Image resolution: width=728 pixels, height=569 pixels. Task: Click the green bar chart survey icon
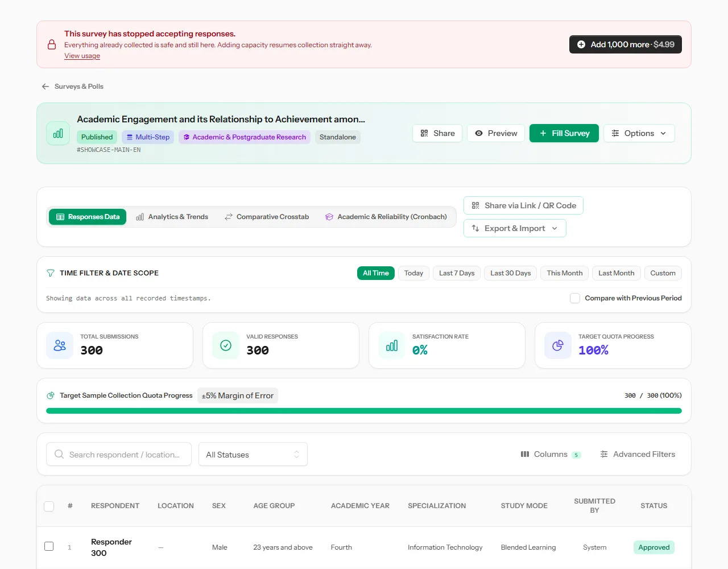tap(58, 133)
